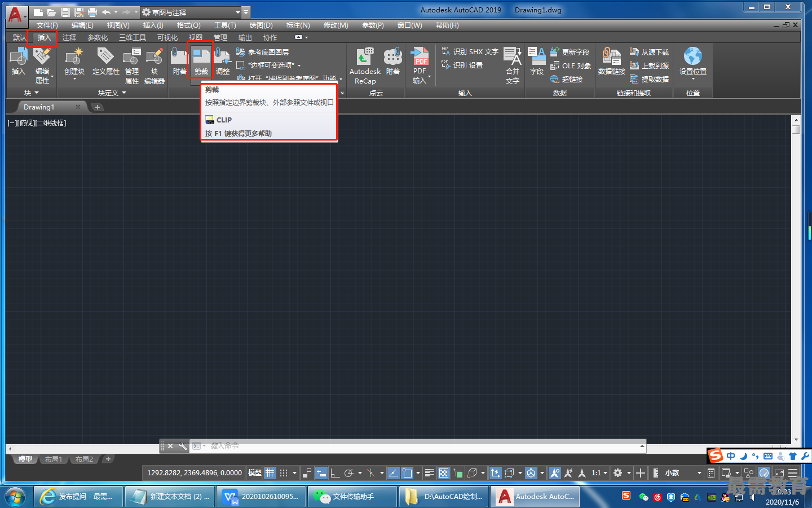Click the 剪裁 (Clip) ribbon tool

201,62
